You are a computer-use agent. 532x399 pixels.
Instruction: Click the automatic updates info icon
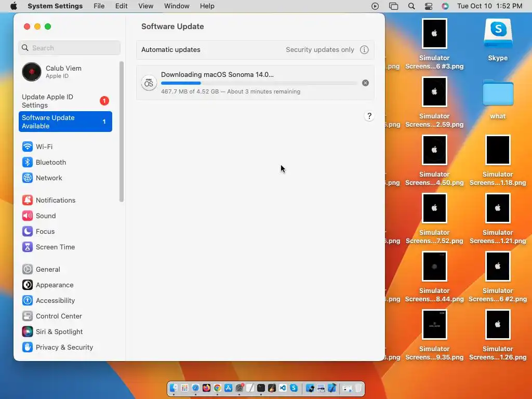coord(364,50)
